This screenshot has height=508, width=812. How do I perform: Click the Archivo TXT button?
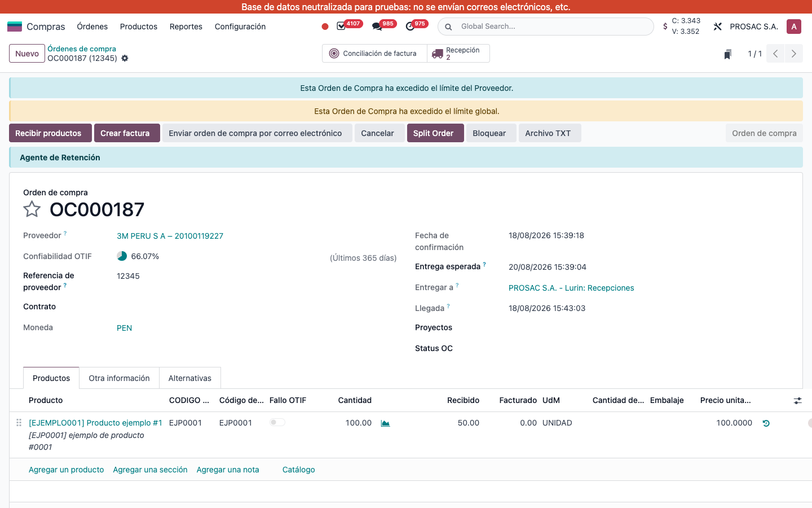pyautogui.click(x=550, y=133)
